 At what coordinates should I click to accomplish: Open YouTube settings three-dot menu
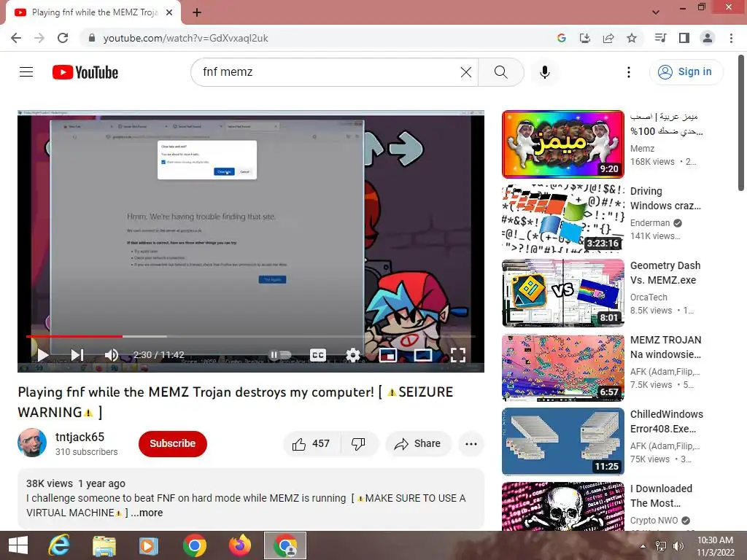[x=628, y=72]
